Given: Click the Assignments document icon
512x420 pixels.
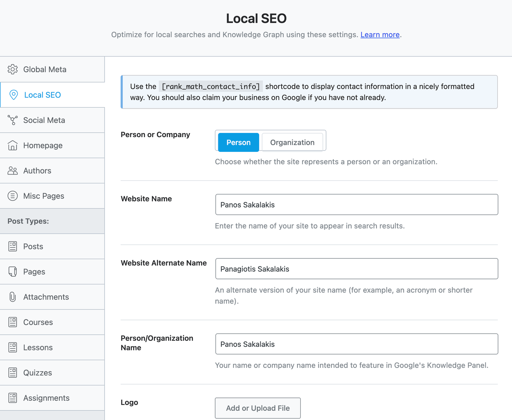Looking at the screenshot, I should [x=13, y=398].
